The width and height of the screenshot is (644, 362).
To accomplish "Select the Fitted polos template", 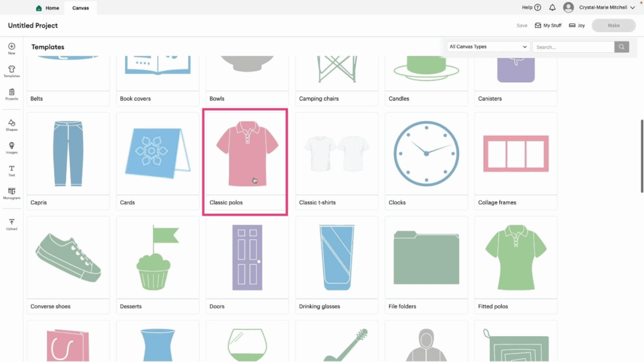I will (x=516, y=265).
